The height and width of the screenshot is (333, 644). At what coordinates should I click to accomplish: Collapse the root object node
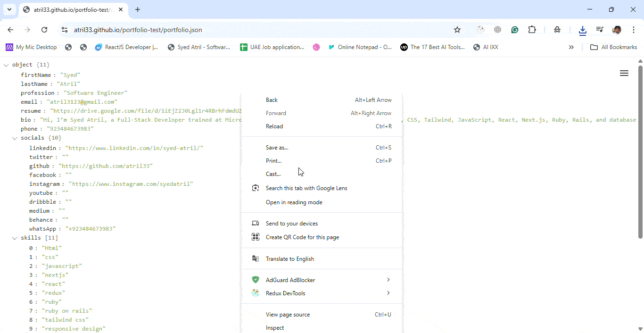[6, 65]
